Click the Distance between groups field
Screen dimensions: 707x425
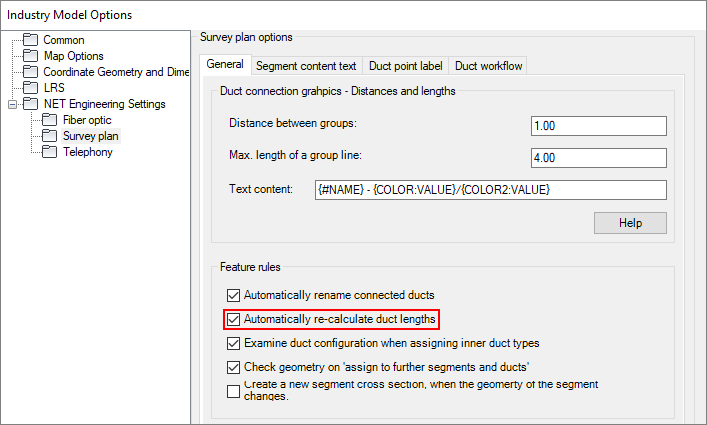(x=598, y=125)
